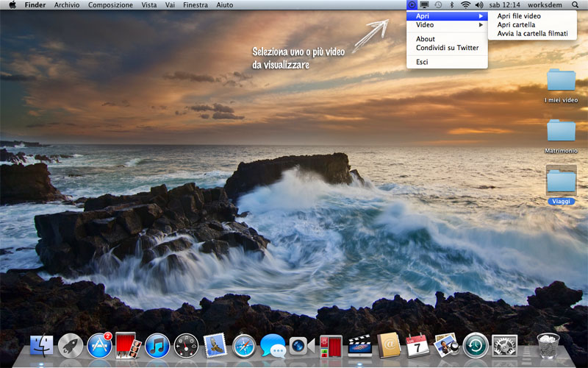Viewport: 588px width, 368px height.
Task: Open the volume control in menu bar
Action: click(479, 5)
